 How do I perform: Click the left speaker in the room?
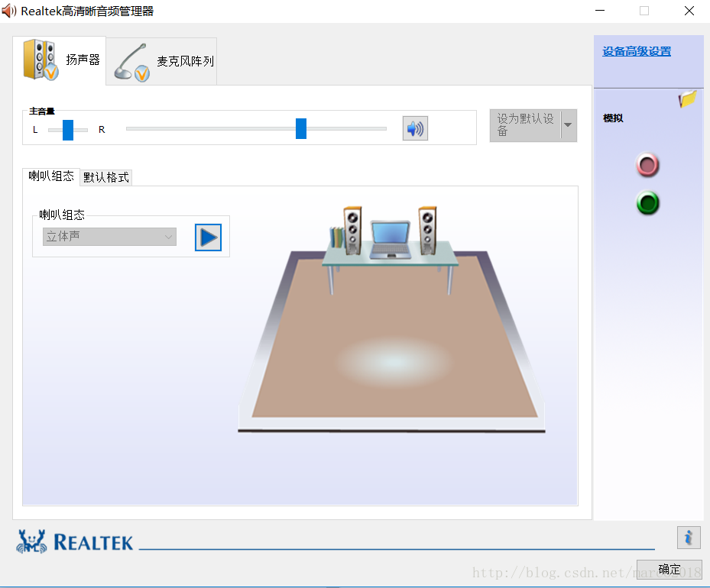click(352, 230)
